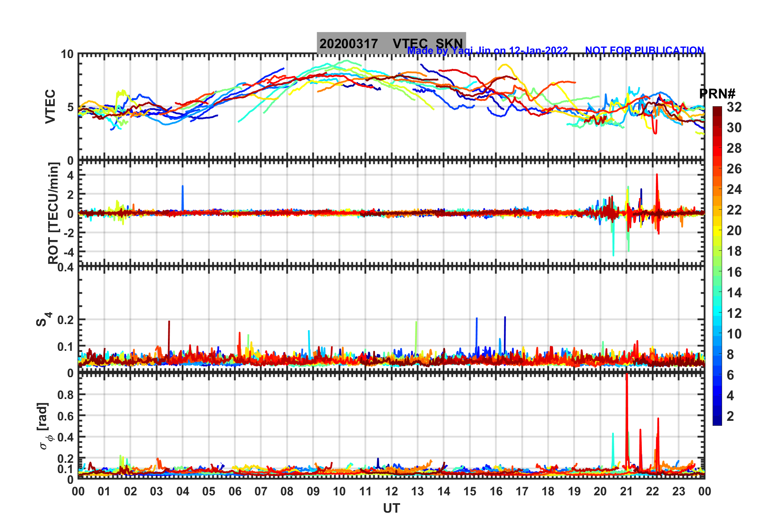Image resolution: width=783 pixels, height=532 pixels.
Task: Click UT axis tick label '11'
Action: coord(366,491)
